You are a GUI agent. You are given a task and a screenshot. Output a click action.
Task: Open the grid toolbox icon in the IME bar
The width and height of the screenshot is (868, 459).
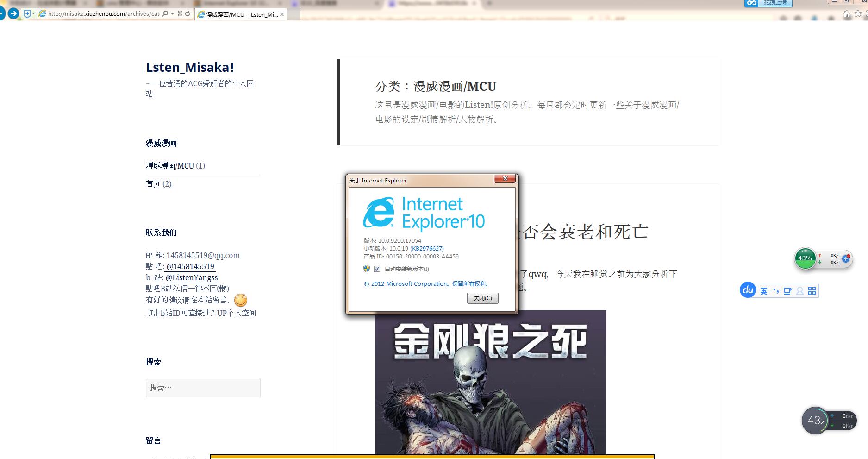[x=812, y=291]
